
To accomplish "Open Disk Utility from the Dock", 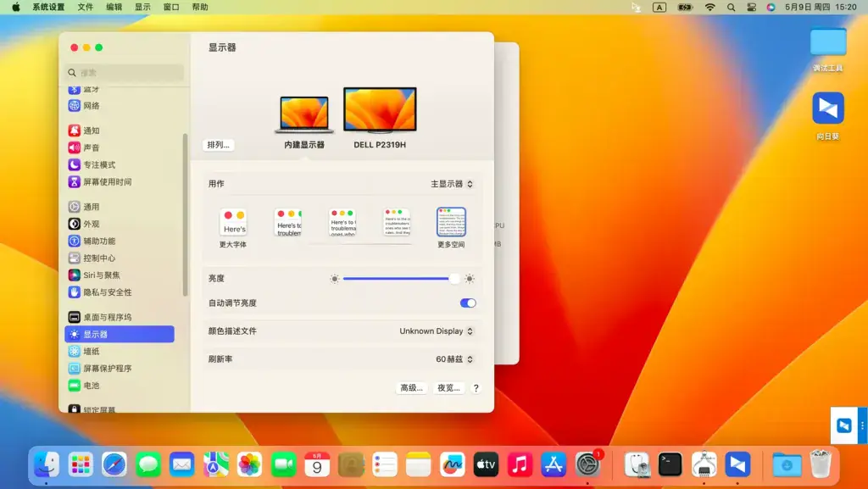I will [x=636, y=464].
